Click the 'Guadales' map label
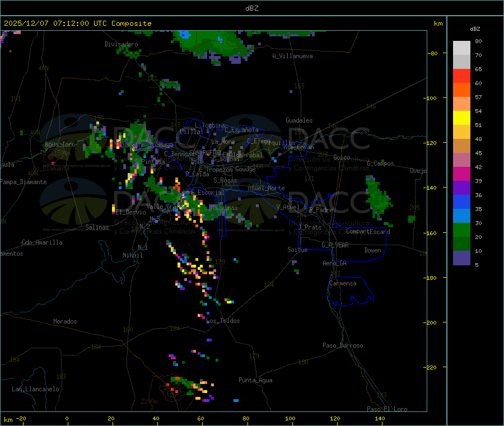 [x=299, y=120]
